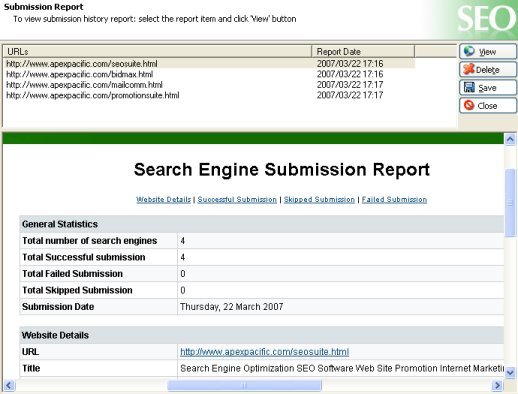Image resolution: width=518 pixels, height=394 pixels.
Task: Click the Thursday, 22 March 2007 value
Action: point(232,307)
